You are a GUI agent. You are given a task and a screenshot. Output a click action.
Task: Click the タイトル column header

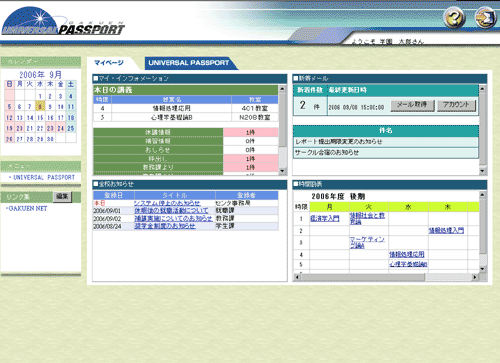coord(175,195)
